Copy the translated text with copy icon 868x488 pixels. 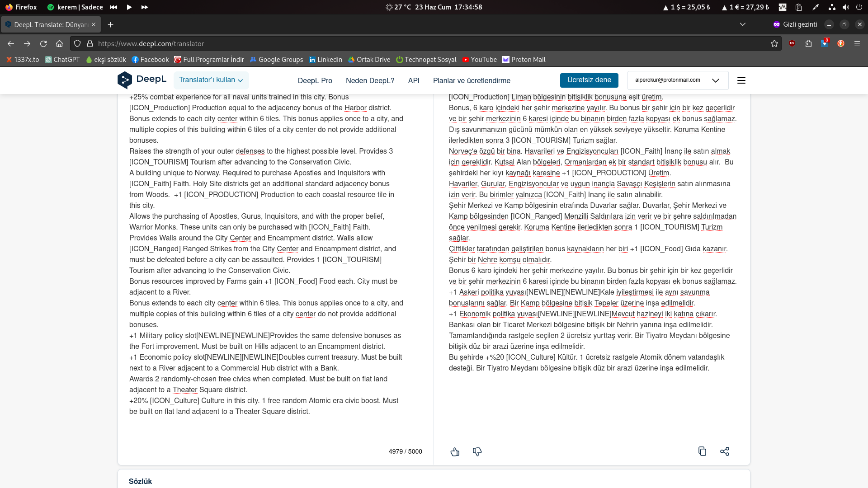(x=702, y=451)
